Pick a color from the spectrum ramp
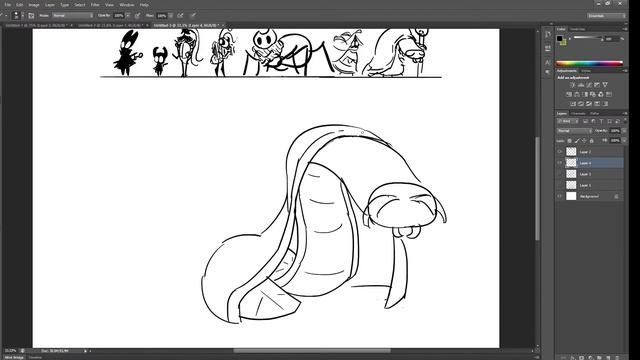Screen dimensions: 640x360 (589, 63)
